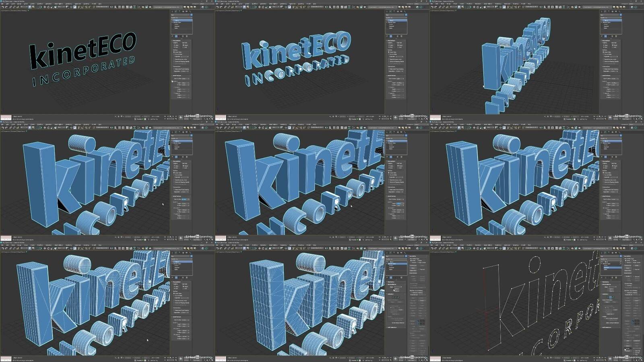The height and width of the screenshot is (362, 644).
Task: Click Redo in the black flat-logo frame
Action: click(6, 7)
